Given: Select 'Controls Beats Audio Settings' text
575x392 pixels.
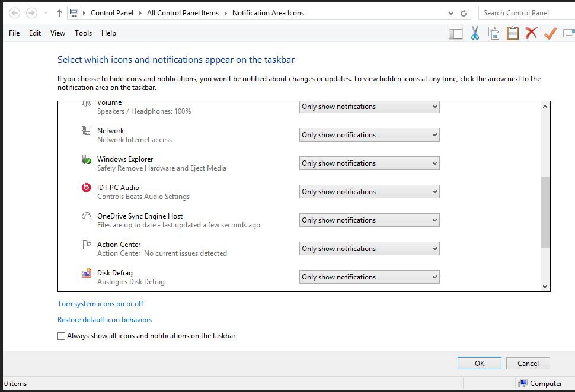Looking at the screenshot, I should 143,197.
